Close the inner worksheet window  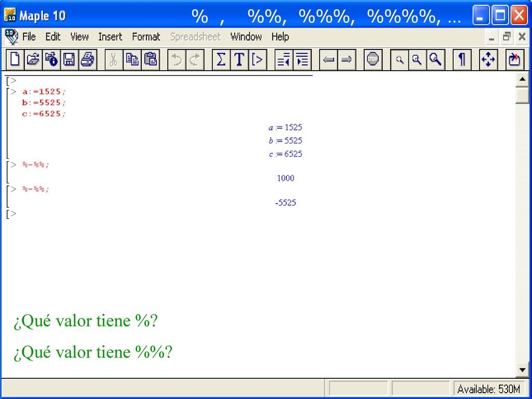tap(522, 37)
